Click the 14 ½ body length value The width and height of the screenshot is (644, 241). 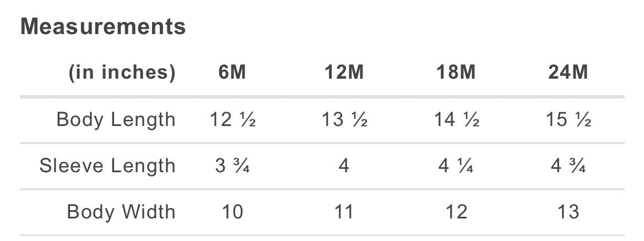(457, 120)
